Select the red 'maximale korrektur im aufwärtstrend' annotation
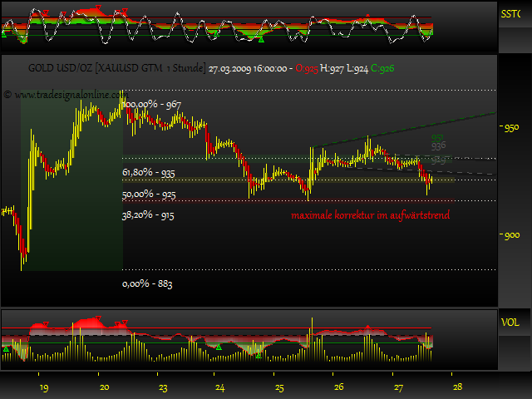This screenshot has height=399, width=532. point(371,216)
